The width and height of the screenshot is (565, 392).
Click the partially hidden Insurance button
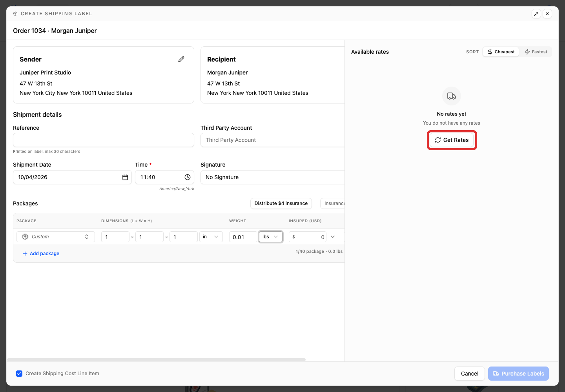pos(333,203)
